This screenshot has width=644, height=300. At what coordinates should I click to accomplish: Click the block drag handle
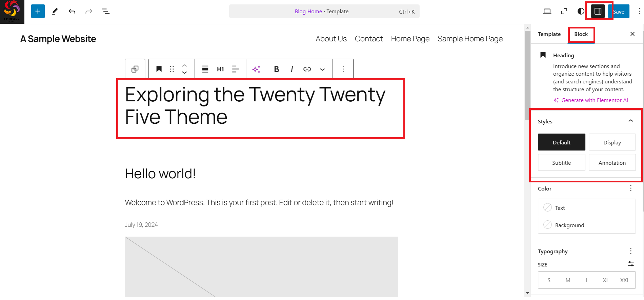tap(172, 69)
